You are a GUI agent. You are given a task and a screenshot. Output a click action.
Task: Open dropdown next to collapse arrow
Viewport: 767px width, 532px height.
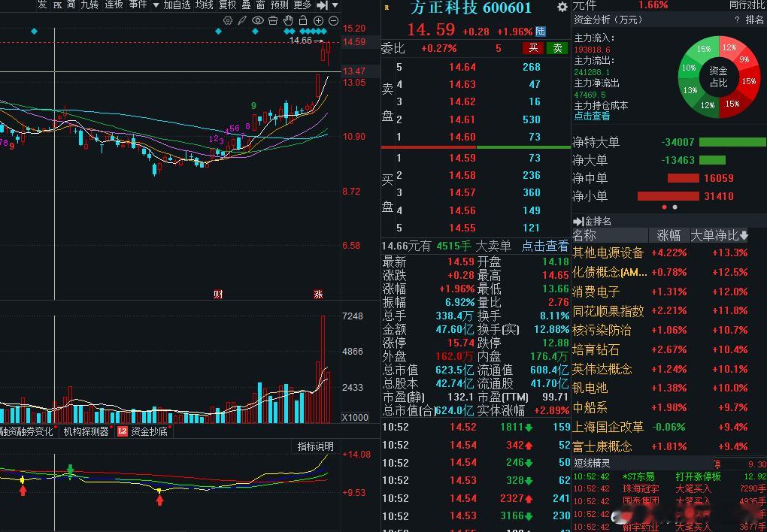pos(335,5)
